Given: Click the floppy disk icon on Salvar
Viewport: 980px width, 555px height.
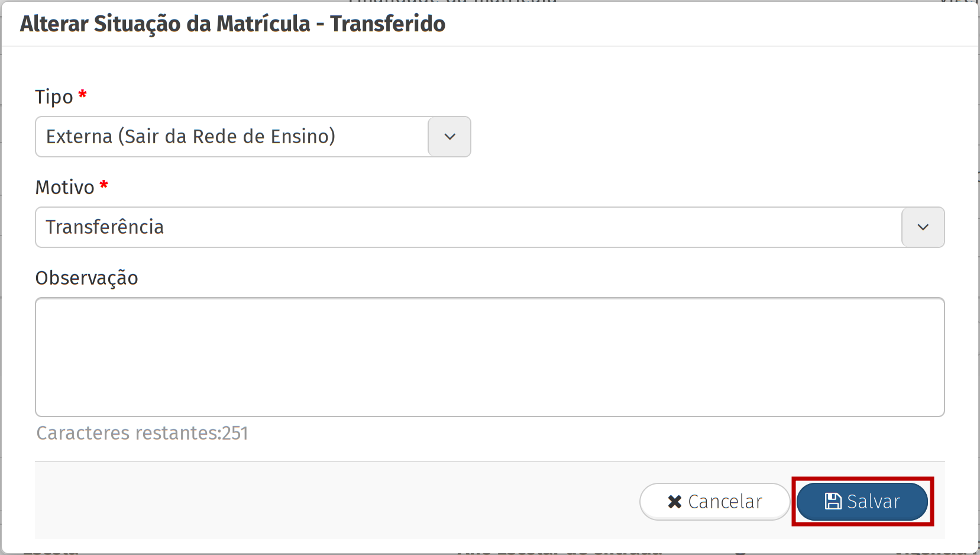Looking at the screenshot, I should tap(833, 501).
